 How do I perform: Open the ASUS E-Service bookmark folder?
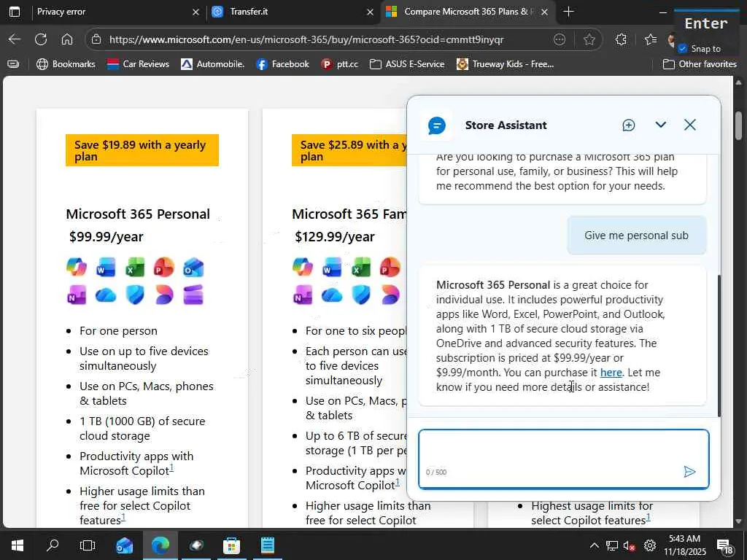[407, 64]
